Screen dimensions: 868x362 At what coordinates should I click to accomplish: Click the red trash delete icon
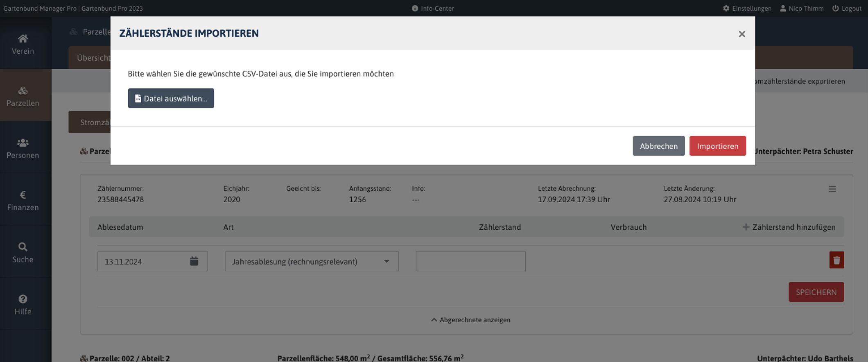[836, 260]
